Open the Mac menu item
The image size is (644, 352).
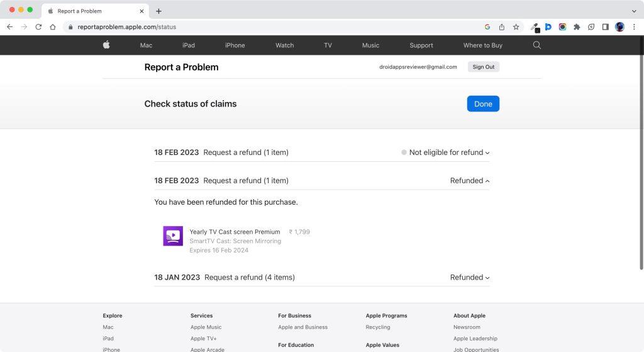point(146,45)
